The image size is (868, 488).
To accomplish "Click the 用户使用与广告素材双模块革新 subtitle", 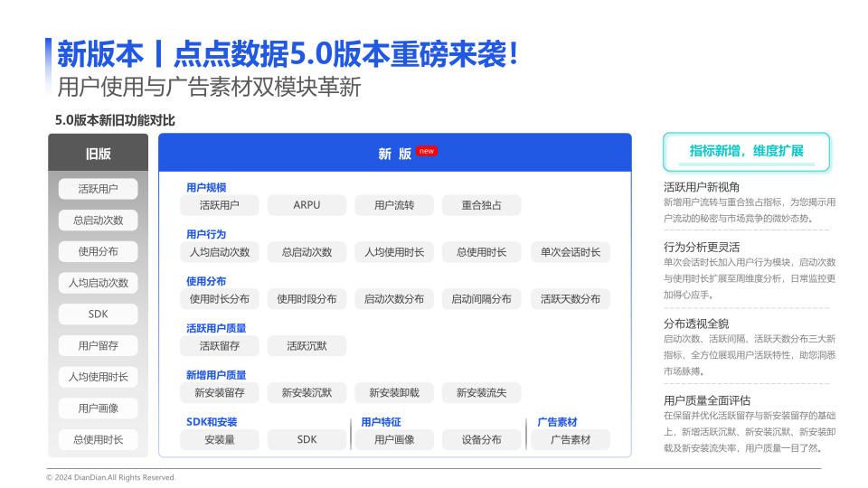I will 209,87.
